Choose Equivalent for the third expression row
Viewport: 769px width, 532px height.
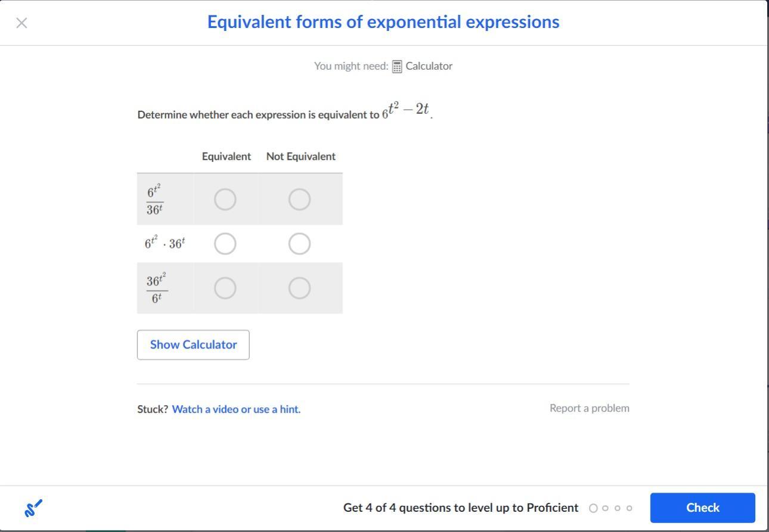225,288
